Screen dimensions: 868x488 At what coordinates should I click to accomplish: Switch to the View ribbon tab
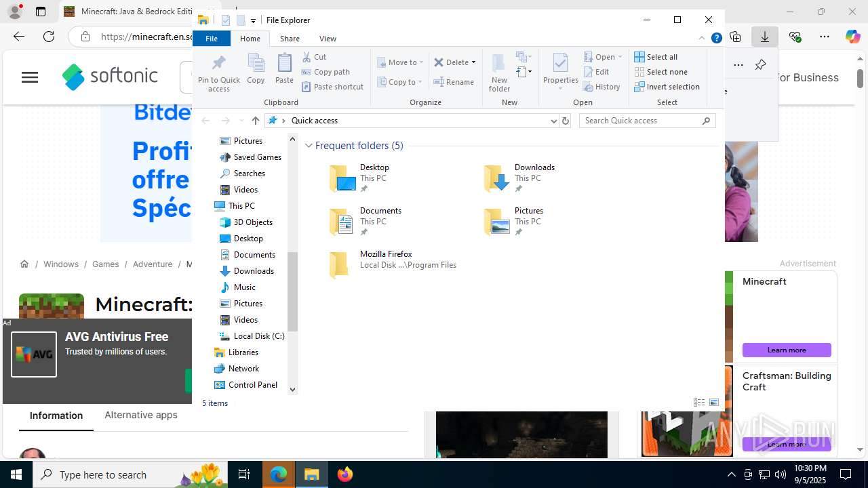(328, 39)
